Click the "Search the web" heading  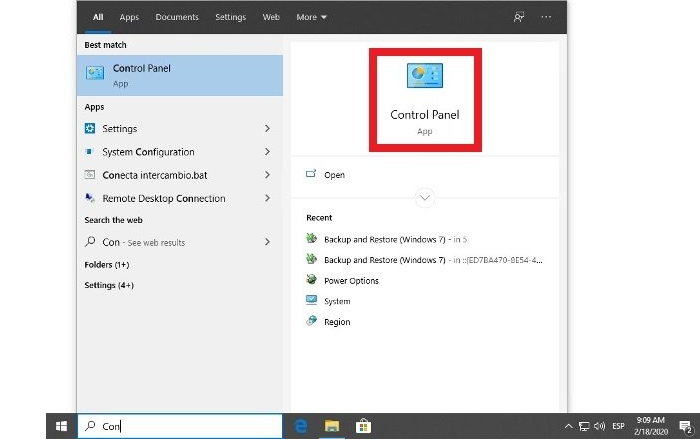[113, 220]
